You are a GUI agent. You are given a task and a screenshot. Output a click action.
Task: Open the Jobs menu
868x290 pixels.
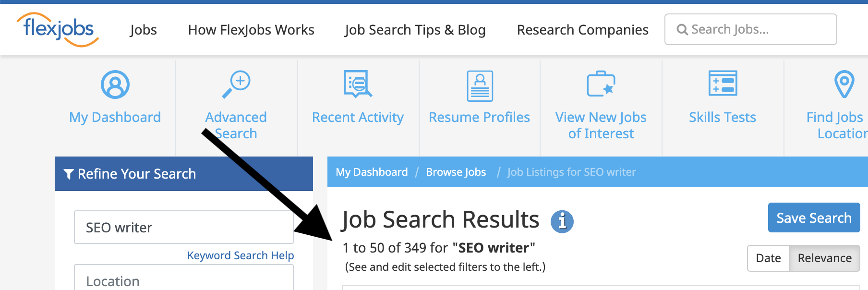pos(144,30)
